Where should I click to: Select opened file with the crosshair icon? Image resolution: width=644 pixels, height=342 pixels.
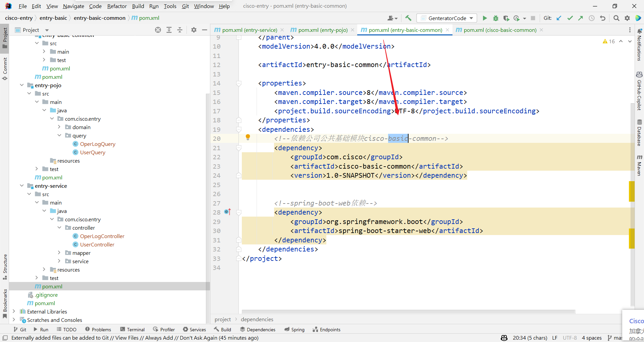coord(158,30)
